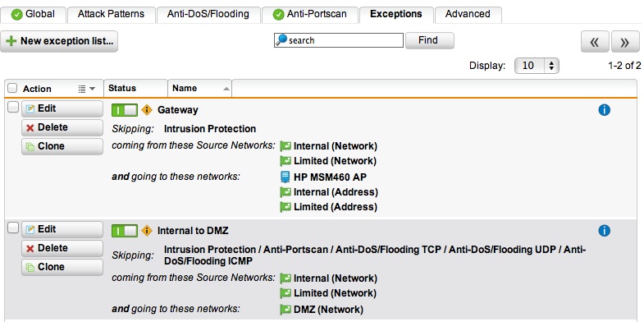The width and height of the screenshot is (644, 322).
Task: Disable the Internal to DMZ exception switch
Action: tap(125, 231)
